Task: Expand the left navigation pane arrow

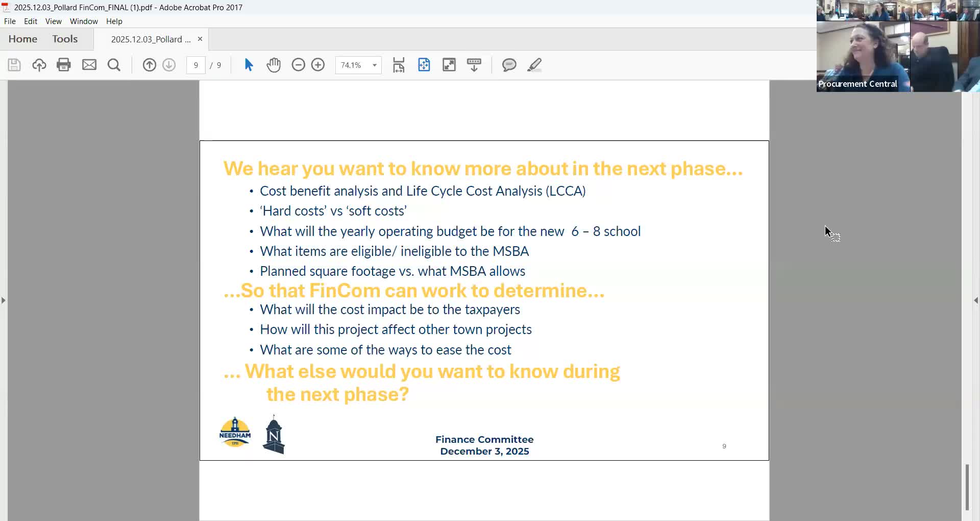Action: (4, 300)
